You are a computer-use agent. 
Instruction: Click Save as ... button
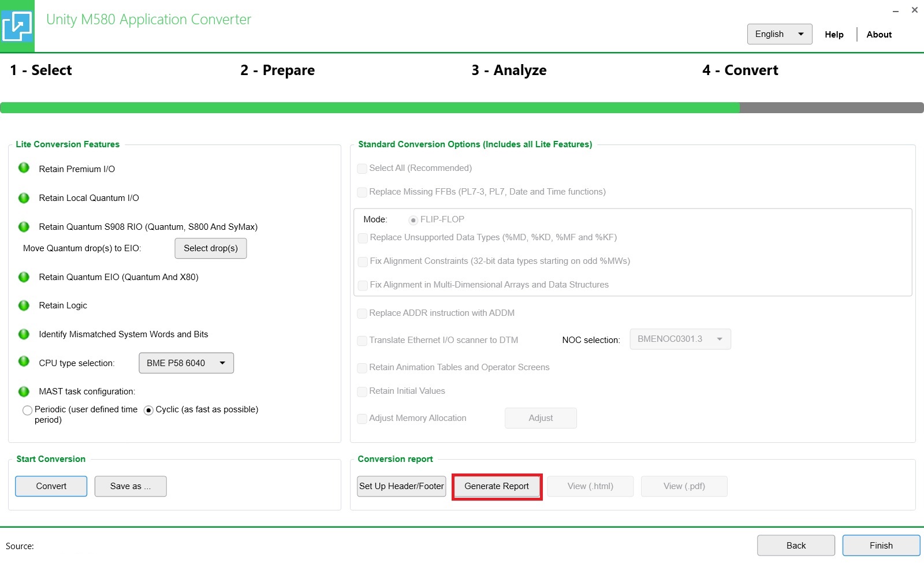[131, 486]
